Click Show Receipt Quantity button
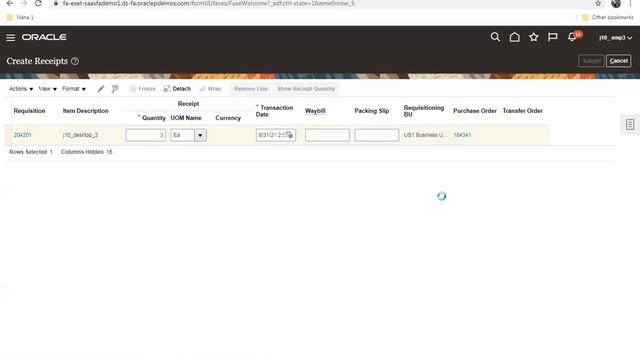 coord(306,89)
